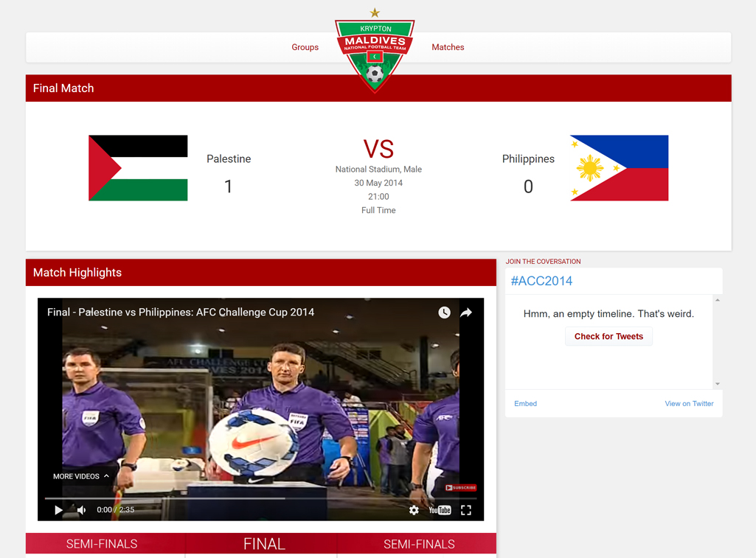Mute the video volume speaker icon

pyautogui.click(x=82, y=510)
